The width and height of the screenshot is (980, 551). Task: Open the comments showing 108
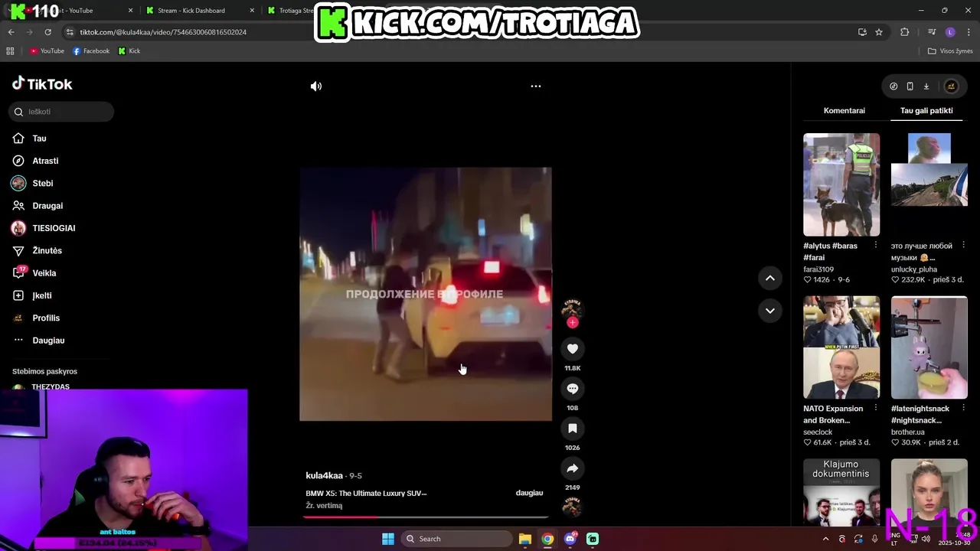coord(572,389)
